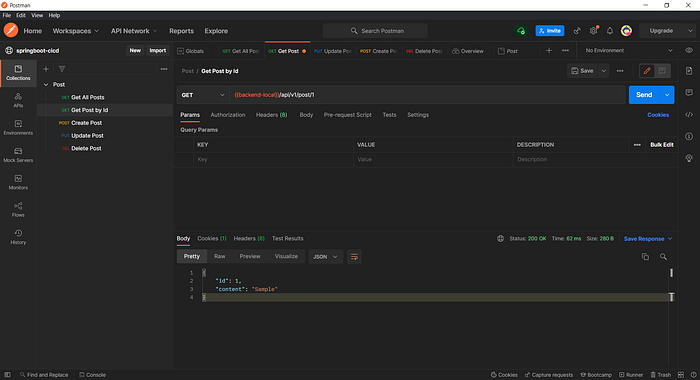
Task: Toggle line wrap in the response viewer
Action: pos(354,257)
